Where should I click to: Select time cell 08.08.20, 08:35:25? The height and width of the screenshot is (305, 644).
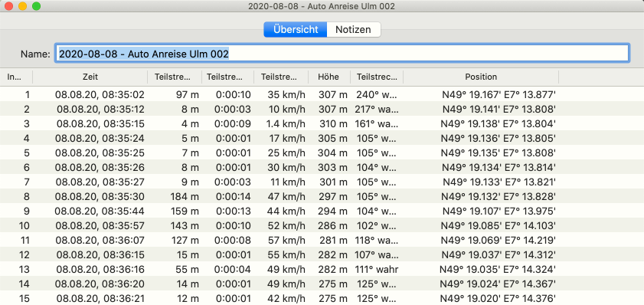(100, 153)
